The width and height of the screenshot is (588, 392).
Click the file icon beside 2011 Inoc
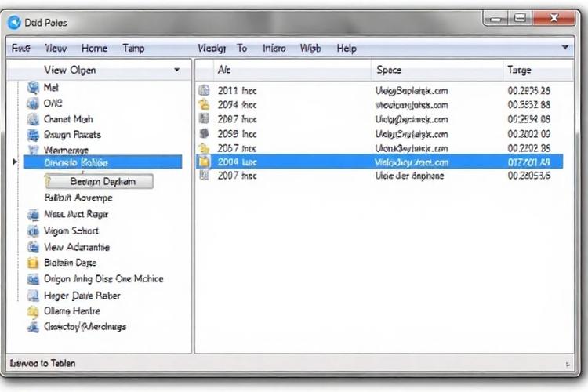pos(204,91)
